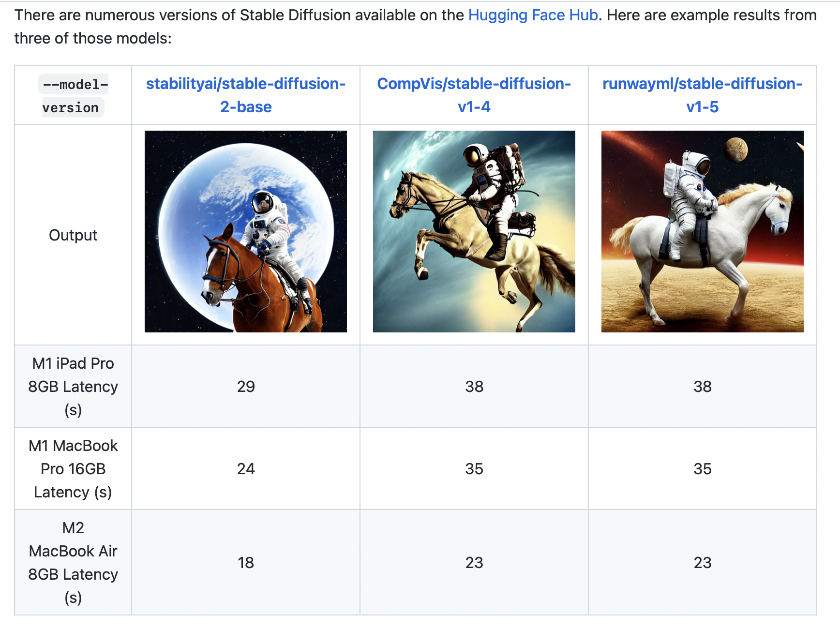Click the M1 MacBook Pro 16GB Latency header
Image resolution: width=840 pixels, height=630 pixels.
73,468
